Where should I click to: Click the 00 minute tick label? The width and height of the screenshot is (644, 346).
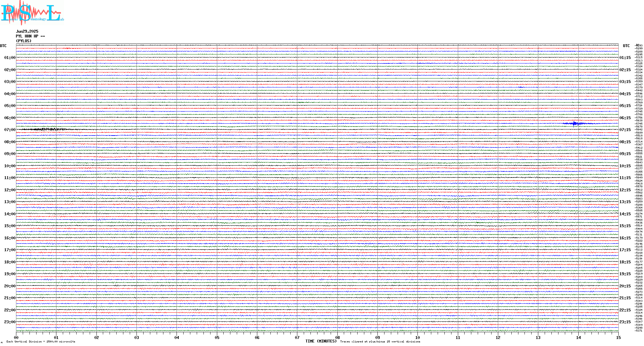click(16, 337)
